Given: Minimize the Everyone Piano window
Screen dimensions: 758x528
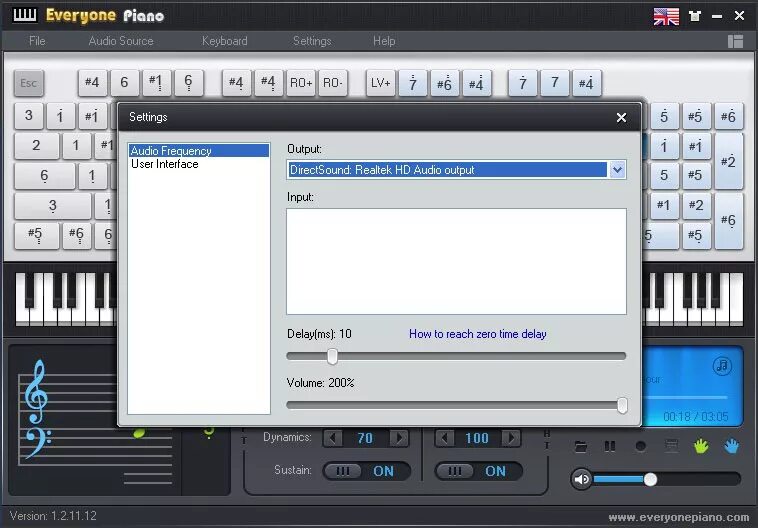Looking at the screenshot, I should (717, 16).
